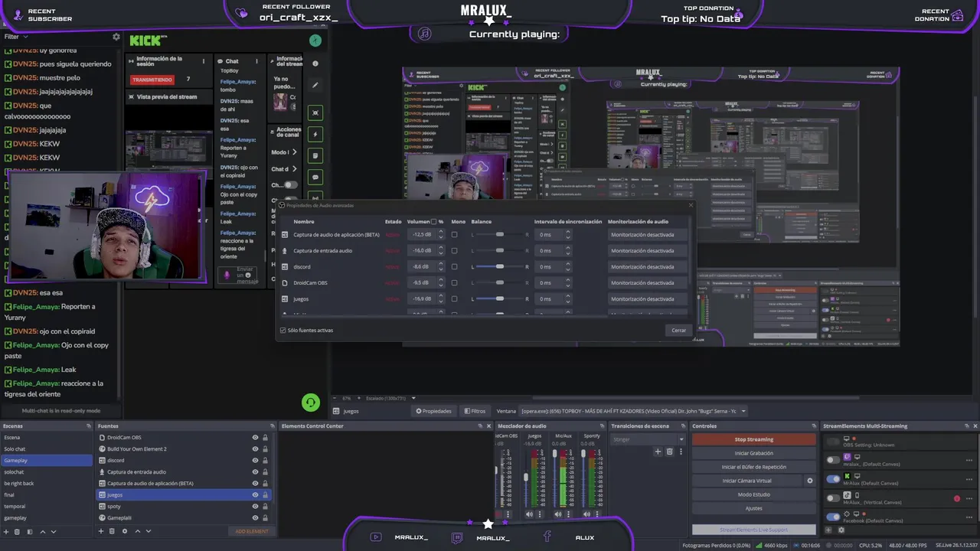Image resolution: width=980 pixels, height=551 pixels.
Task: Enable the MrAlux_ Vertical Canvas TikTok target
Action: (833, 498)
